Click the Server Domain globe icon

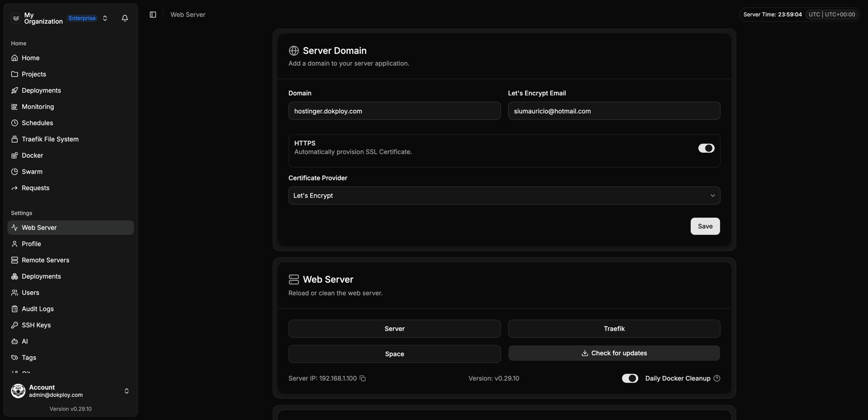tap(294, 50)
